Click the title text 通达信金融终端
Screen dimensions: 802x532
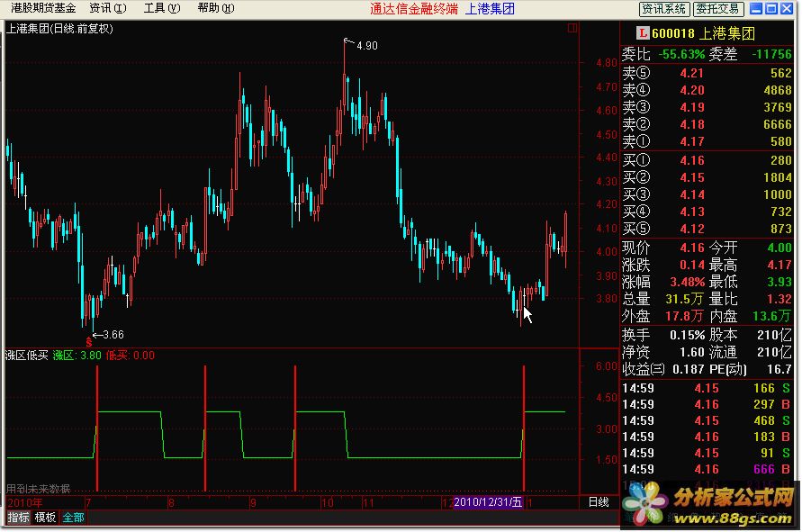click(x=414, y=9)
